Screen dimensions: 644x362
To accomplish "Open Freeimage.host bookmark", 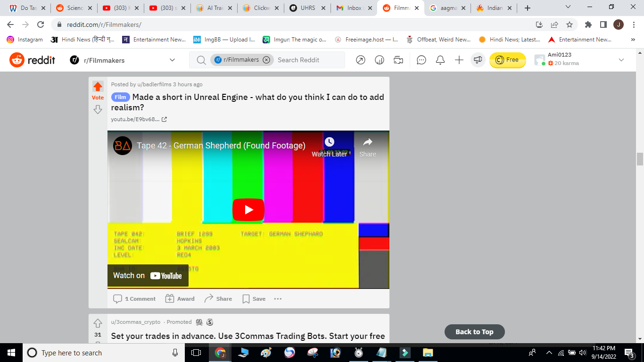I will [366, 40].
